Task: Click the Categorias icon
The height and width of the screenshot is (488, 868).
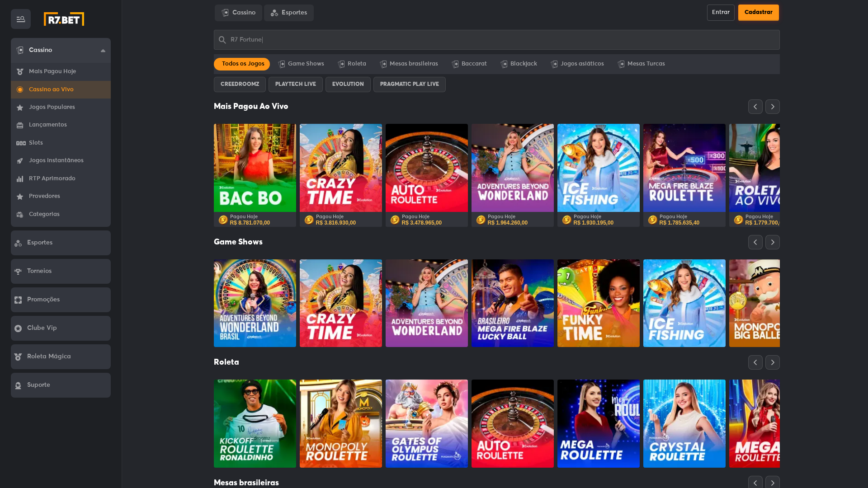Action: click(x=20, y=215)
